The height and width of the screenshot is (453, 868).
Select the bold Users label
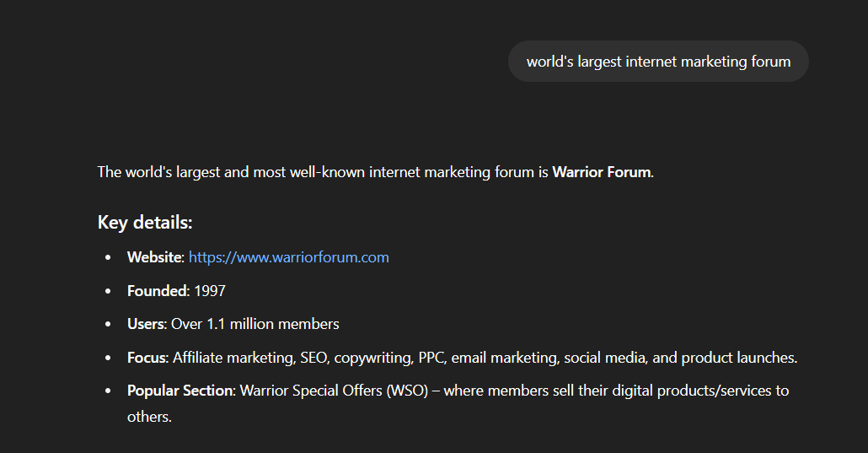coord(145,324)
